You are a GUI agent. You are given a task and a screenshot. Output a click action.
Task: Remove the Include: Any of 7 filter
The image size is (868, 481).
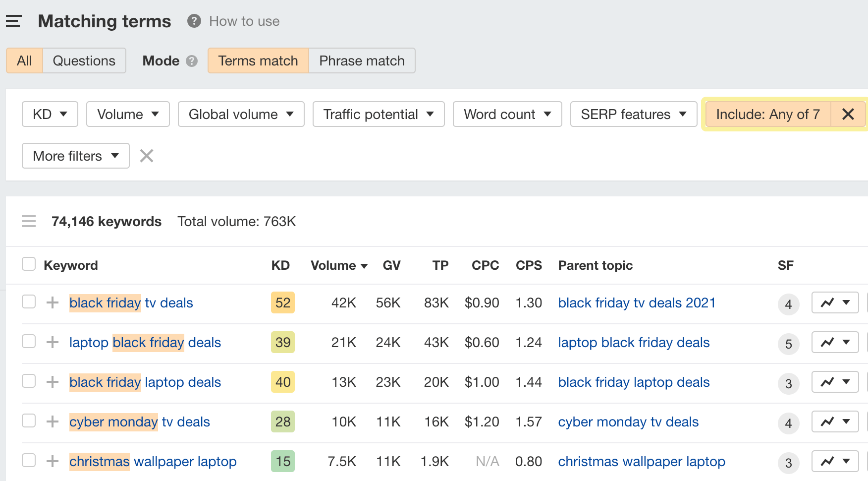(848, 114)
